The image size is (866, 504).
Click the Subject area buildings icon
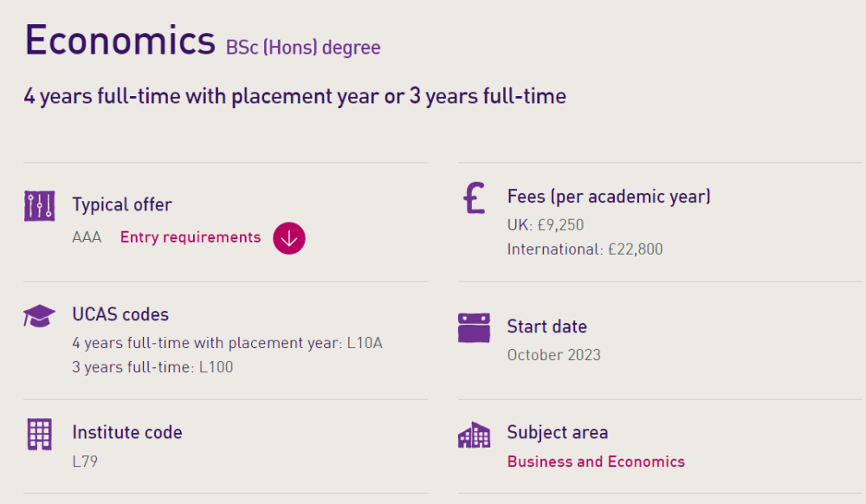click(x=474, y=435)
